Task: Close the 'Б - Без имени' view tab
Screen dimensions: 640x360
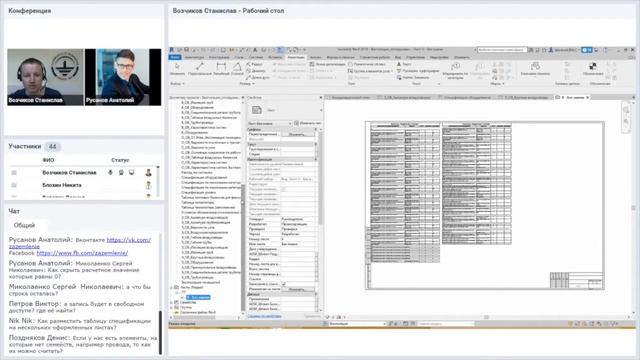Action: point(588,98)
